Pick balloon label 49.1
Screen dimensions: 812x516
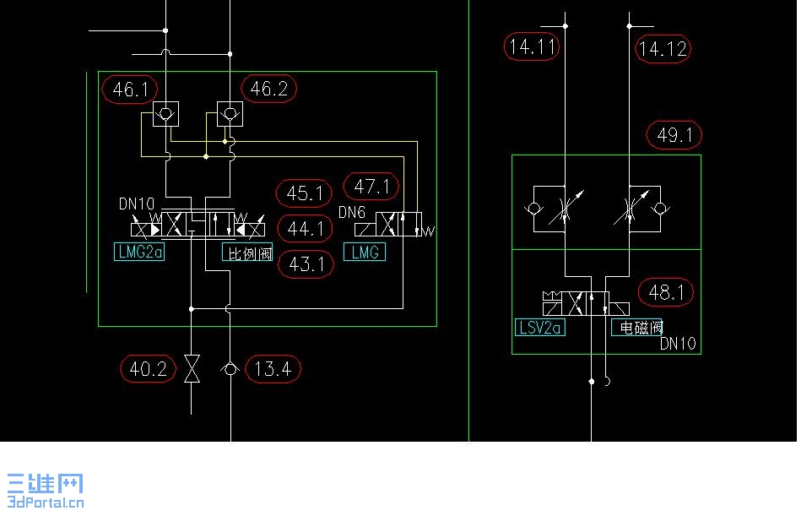(674, 134)
